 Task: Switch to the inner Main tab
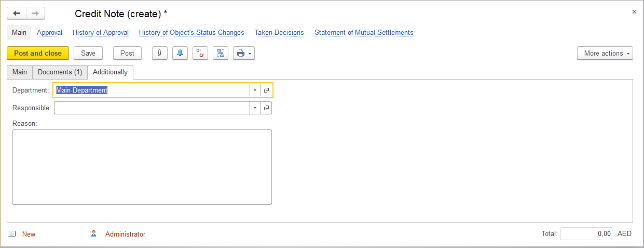point(20,72)
